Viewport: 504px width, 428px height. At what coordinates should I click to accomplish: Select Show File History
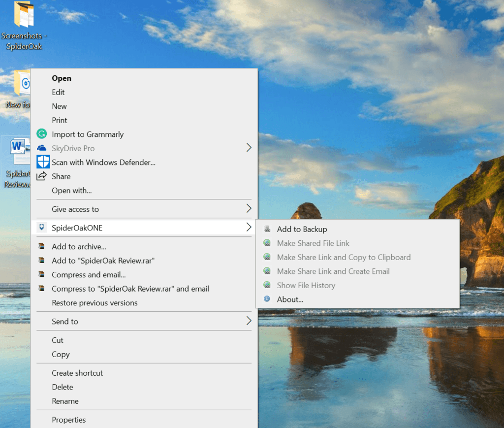[x=357, y=285]
